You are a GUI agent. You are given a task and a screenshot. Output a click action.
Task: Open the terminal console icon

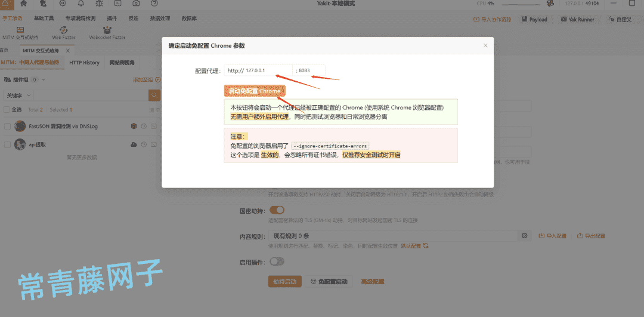(x=117, y=4)
